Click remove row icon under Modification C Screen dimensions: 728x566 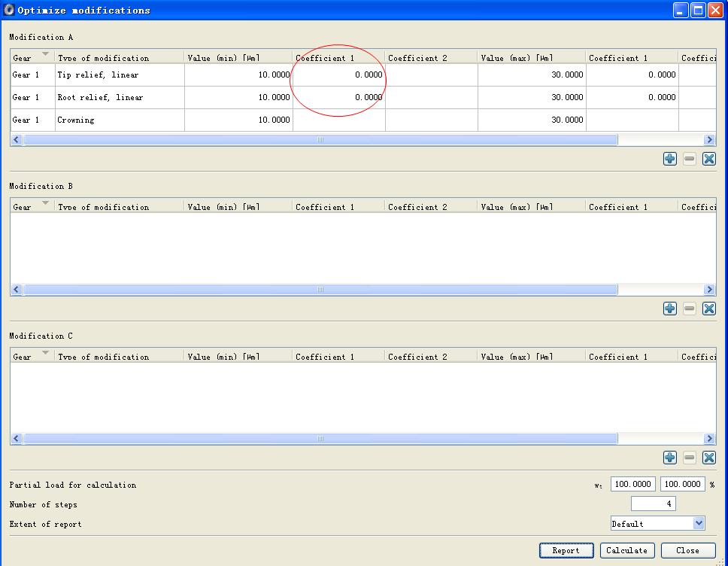pyautogui.click(x=689, y=458)
